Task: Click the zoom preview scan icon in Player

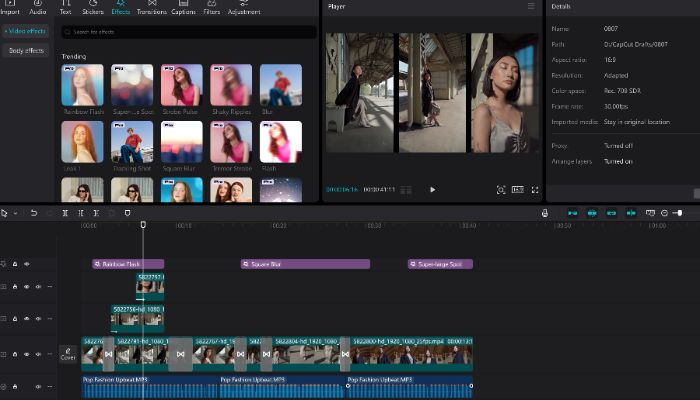Action: pos(501,190)
